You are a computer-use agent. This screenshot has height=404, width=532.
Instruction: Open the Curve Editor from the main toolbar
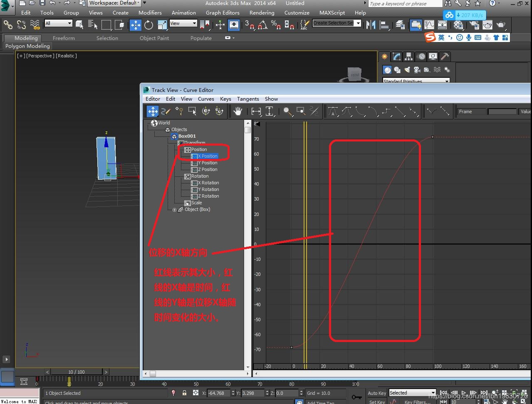pos(429,25)
